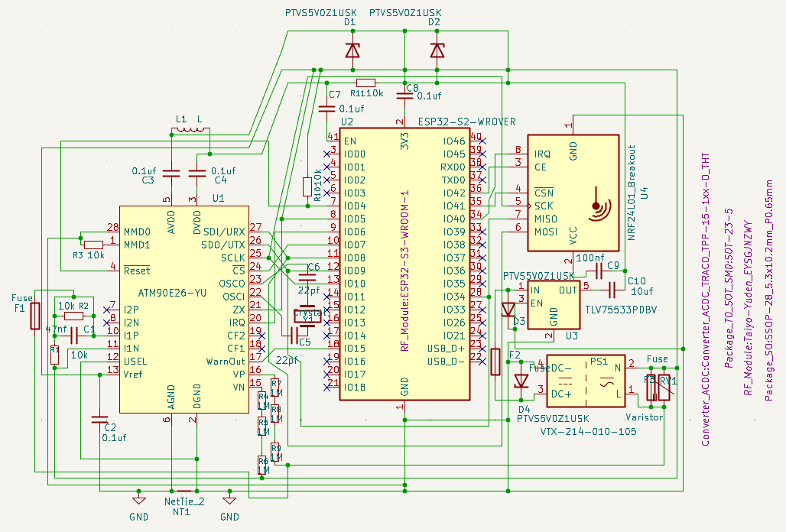The width and height of the screenshot is (786, 532).
Task: Click the L1 inductor coil symbol
Action: tap(190, 130)
